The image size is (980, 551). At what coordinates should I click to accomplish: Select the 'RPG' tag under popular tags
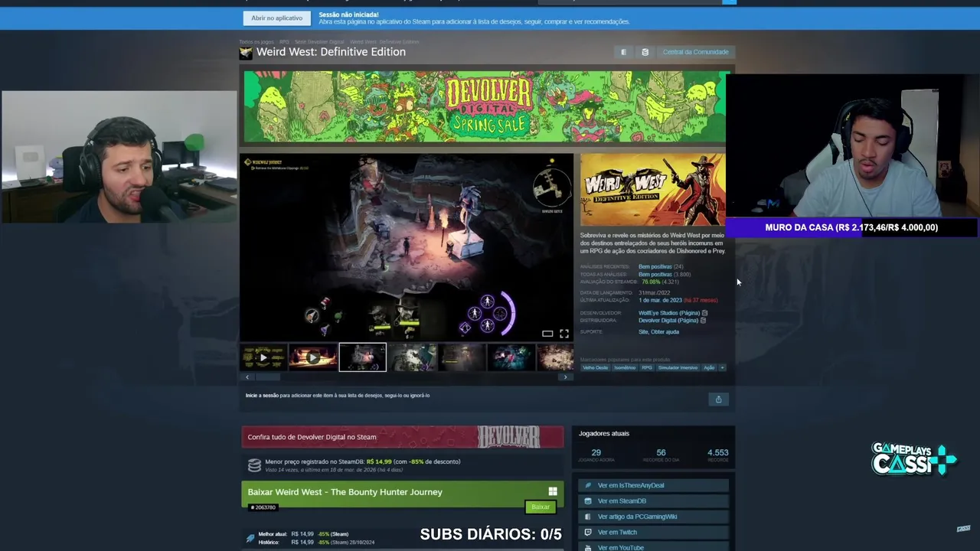pos(647,368)
